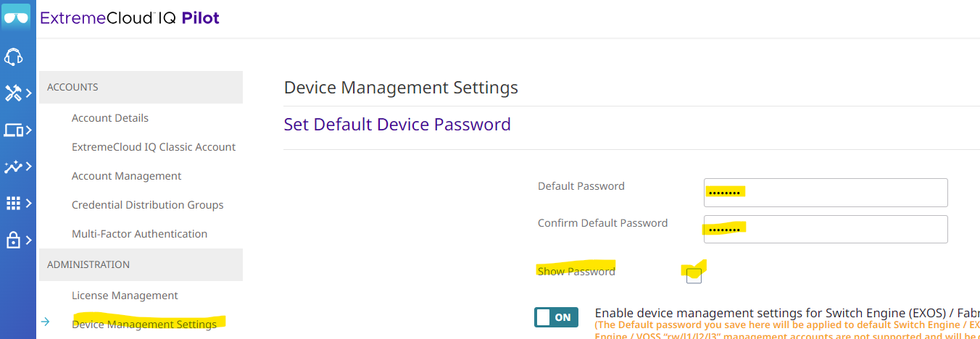Turn off the EXOS device management ON switch
This screenshot has height=339, width=980.
[557, 317]
